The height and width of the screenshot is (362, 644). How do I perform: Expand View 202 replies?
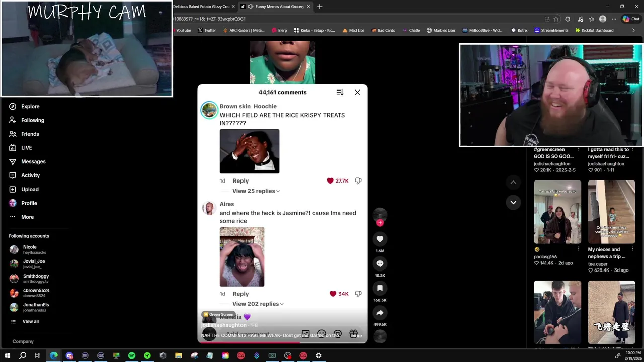[258, 304]
